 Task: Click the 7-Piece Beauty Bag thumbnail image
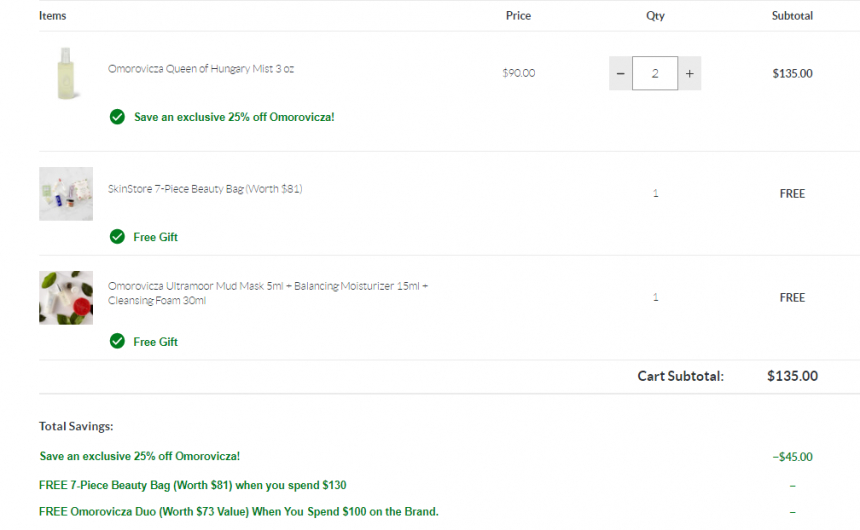[66, 194]
